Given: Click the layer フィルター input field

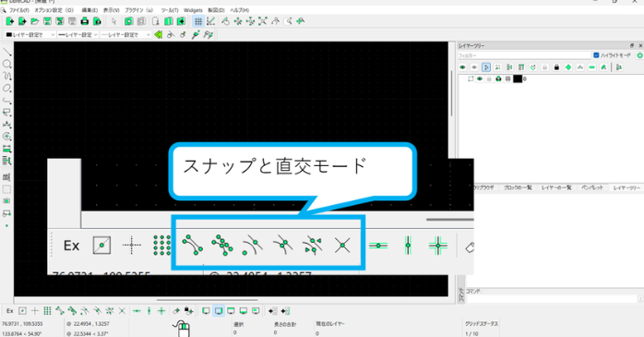Looking at the screenshot, I should coord(524,55).
